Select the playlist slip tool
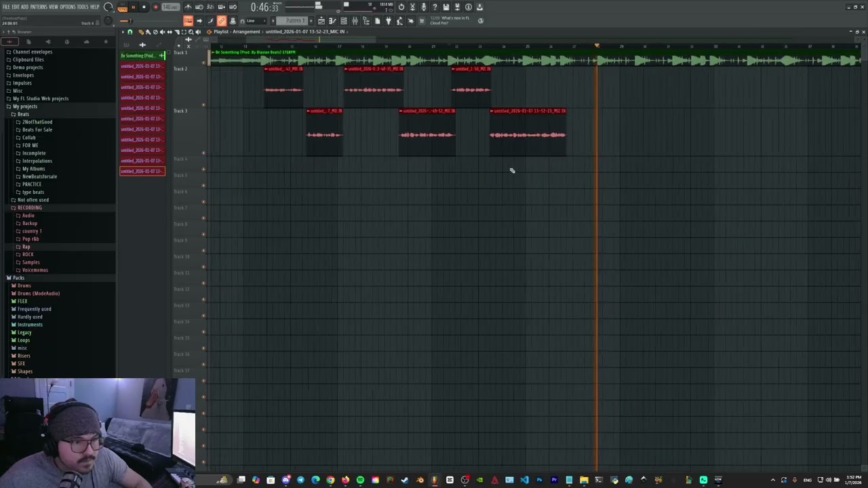Image resolution: width=868 pixels, height=488 pixels. 170,32
